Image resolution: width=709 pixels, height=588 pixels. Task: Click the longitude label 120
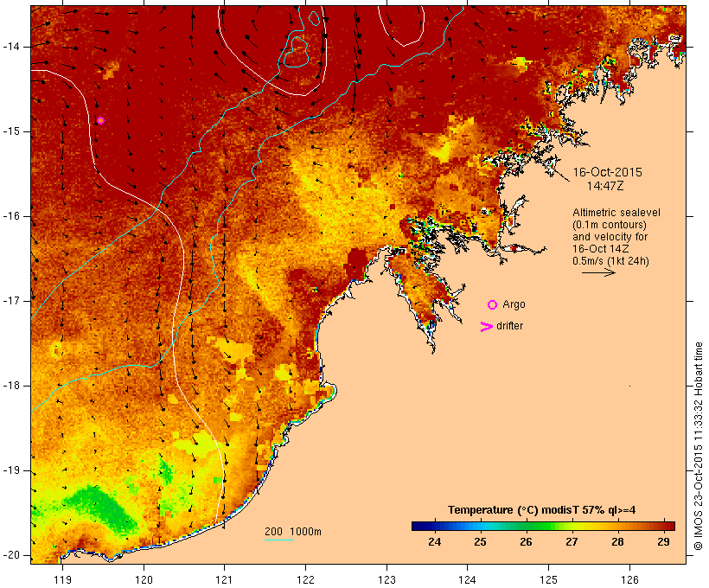(x=144, y=580)
